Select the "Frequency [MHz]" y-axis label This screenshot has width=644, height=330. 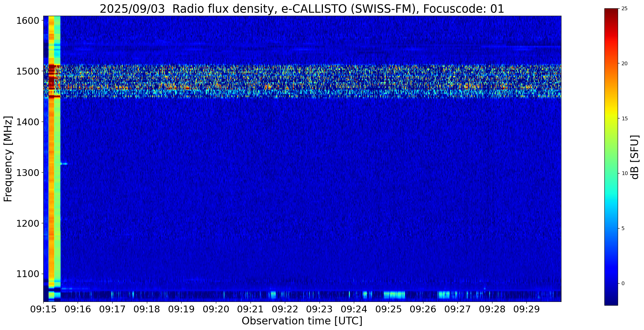click(x=8, y=159)
